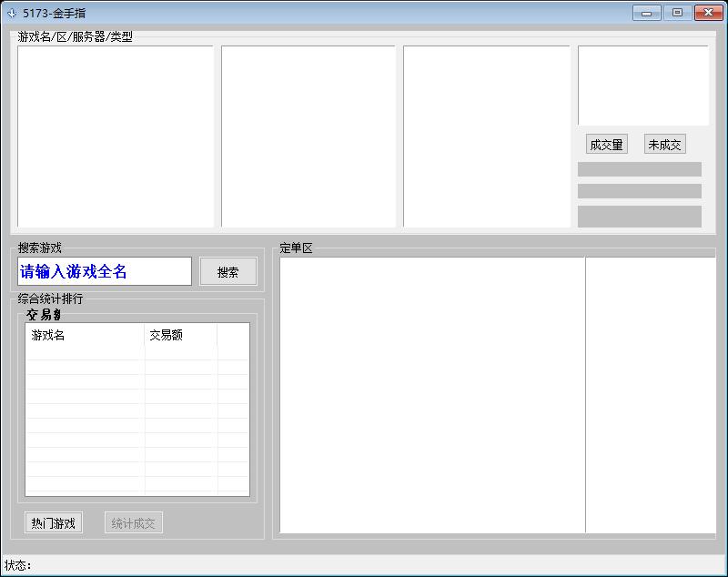The image size is (728, 577).
Task: Maximize the 5173-金手指 window
Action: point(677,13)
